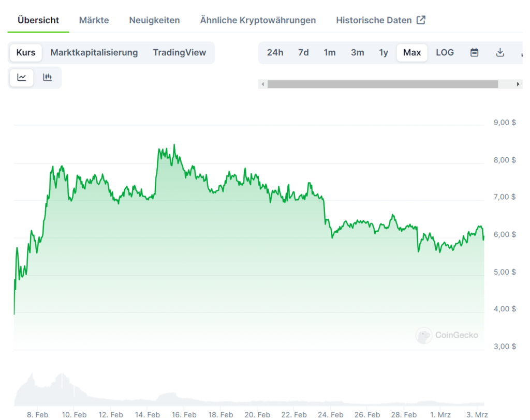This screenshot has height=420, width=530.
Task: Click external link icon beside Historische Daten
Action: pyautogui.click(x=421, y=20)
